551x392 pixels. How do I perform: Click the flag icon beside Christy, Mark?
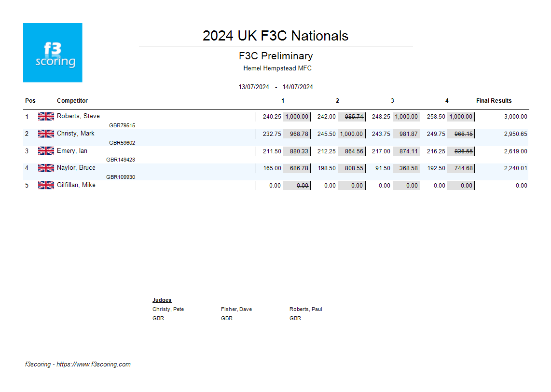pyautogui.click(x=46, y=134)
